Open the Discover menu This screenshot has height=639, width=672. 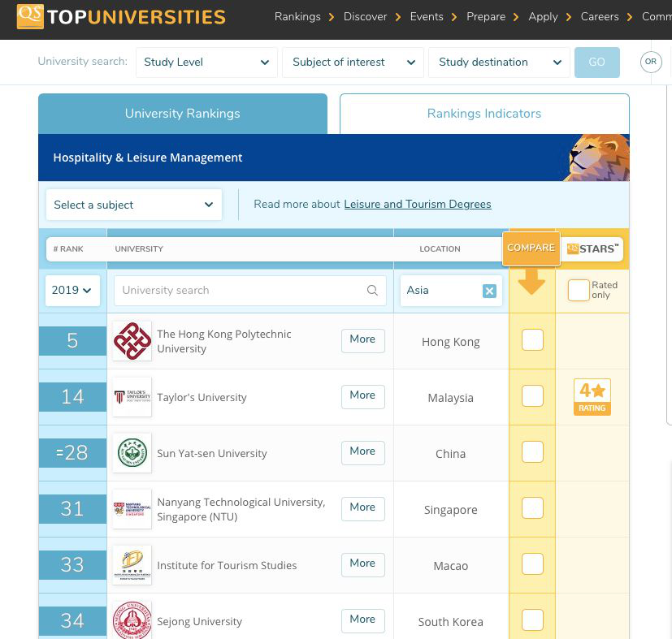point(365,17)
